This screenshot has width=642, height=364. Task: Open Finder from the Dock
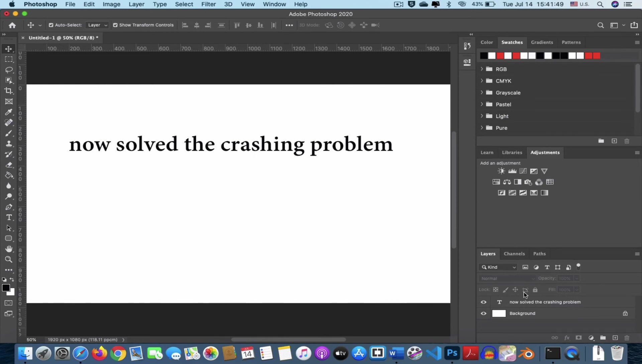point(25,353)
